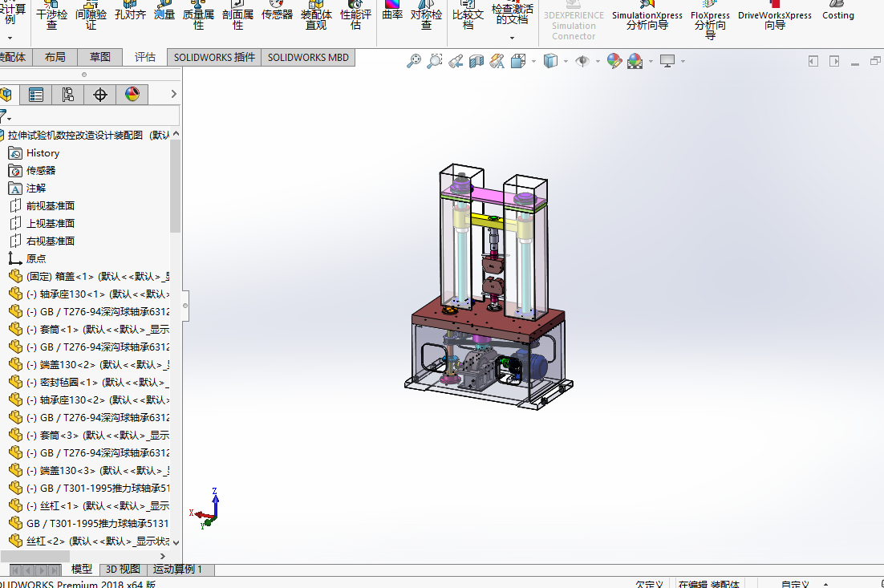The height and width of the screenshot is (588, 884).
Task: Click Compare Documents (比较文档)
Action: [x=468, y=15]
